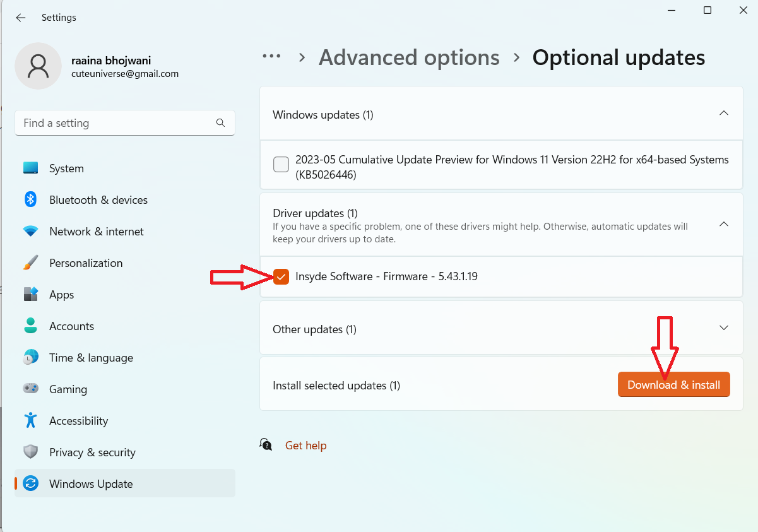The image size is (758, 532).
Task: Navigate back with the arrow button
Action: coord(21,18)
